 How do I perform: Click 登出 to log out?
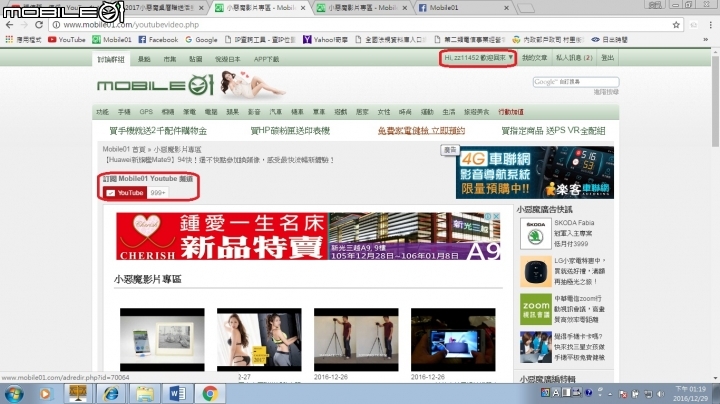pyautogui.click(x=608, y=58)
